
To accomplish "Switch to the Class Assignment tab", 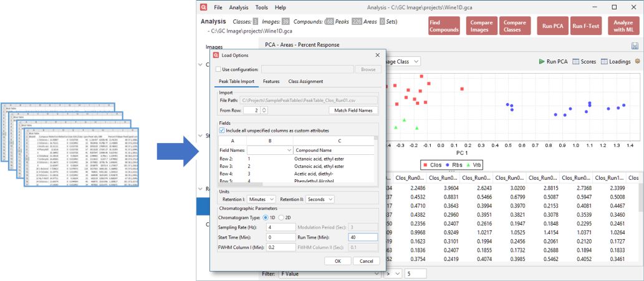I will pyautogui.click(x=305, y=81).
